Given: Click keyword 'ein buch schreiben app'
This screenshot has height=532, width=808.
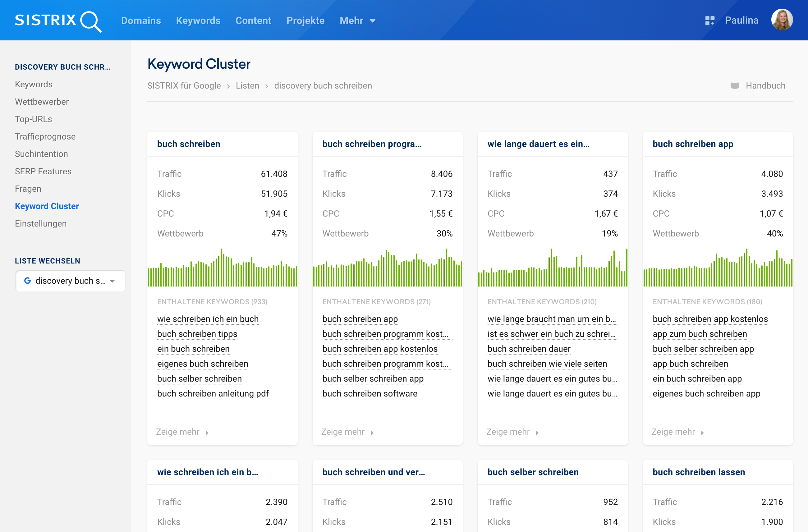Looking at the screenshot, I should [x=697, y=378].
